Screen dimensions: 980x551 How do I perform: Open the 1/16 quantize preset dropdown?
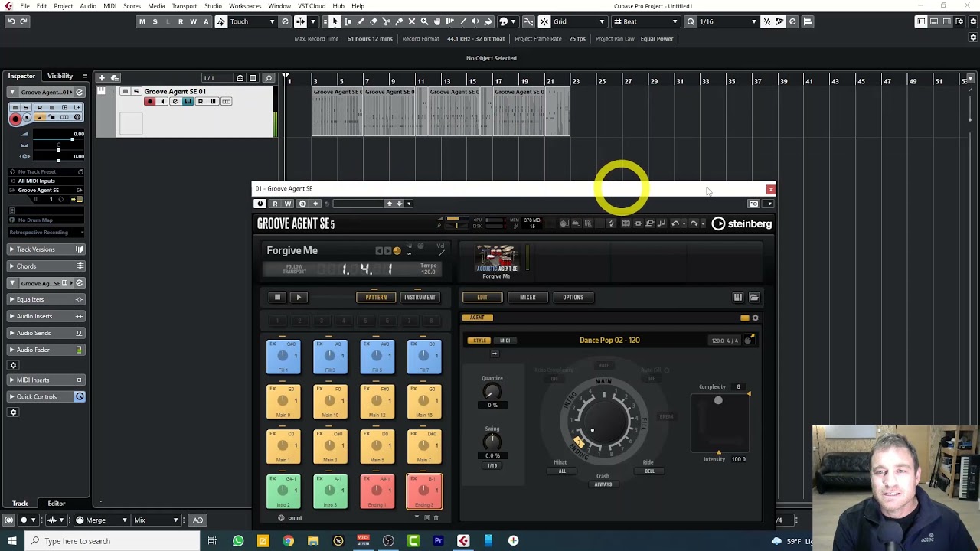click(727, 21)
